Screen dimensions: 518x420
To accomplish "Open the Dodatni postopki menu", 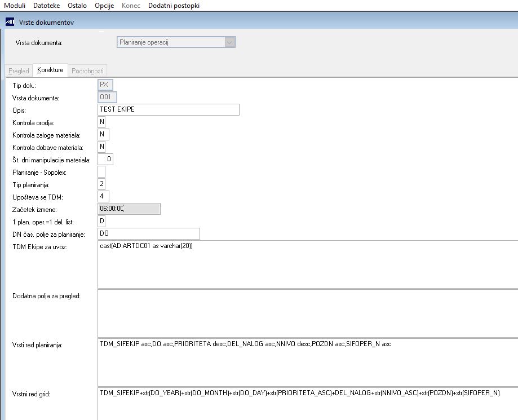I will [x=174, y=6].
